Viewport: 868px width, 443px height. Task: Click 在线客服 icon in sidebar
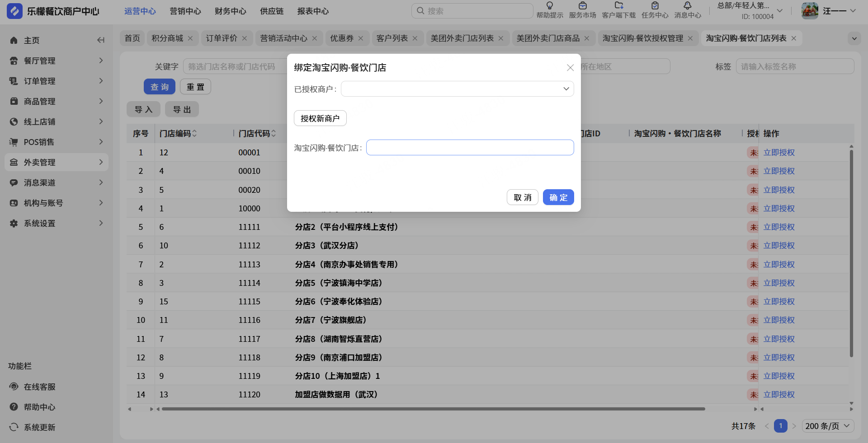coord(14,387)
